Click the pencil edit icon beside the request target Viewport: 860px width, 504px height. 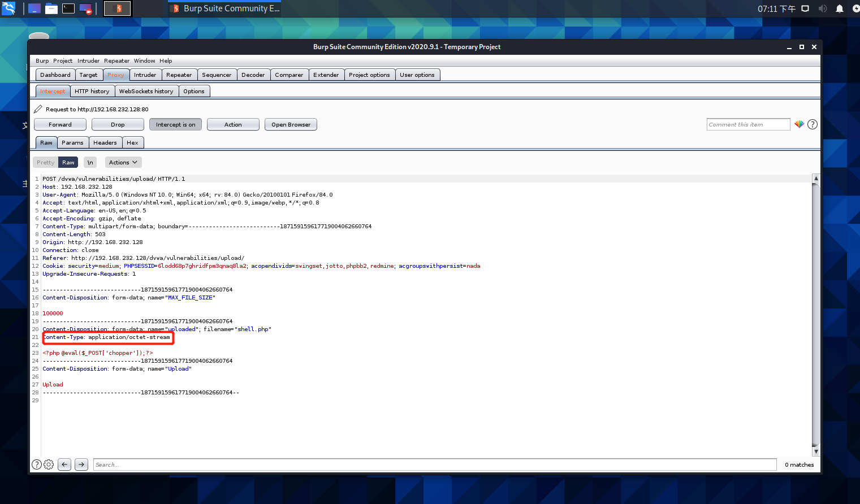38,109
